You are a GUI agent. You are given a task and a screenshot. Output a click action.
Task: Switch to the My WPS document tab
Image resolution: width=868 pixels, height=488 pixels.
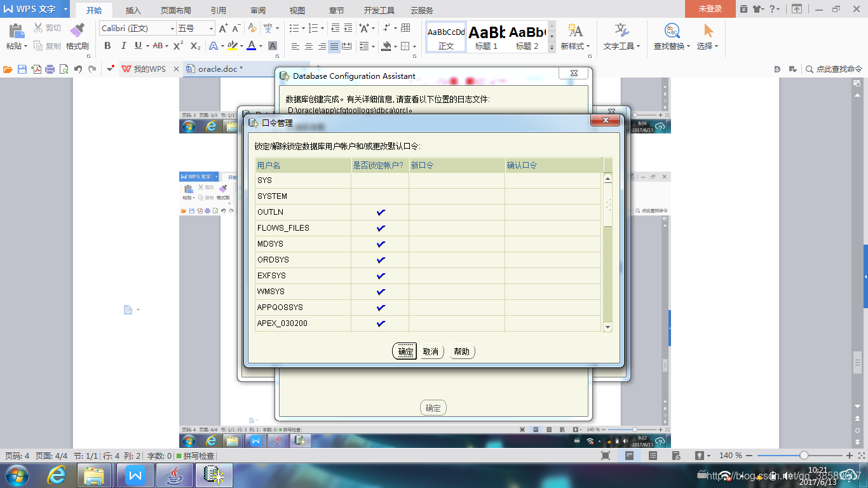tap(149, 69)
